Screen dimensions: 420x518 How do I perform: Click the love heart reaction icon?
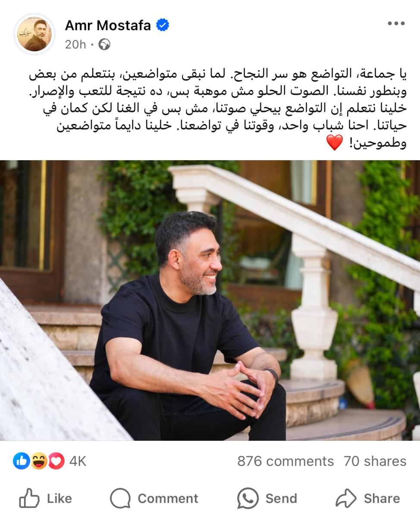[56, 461]
